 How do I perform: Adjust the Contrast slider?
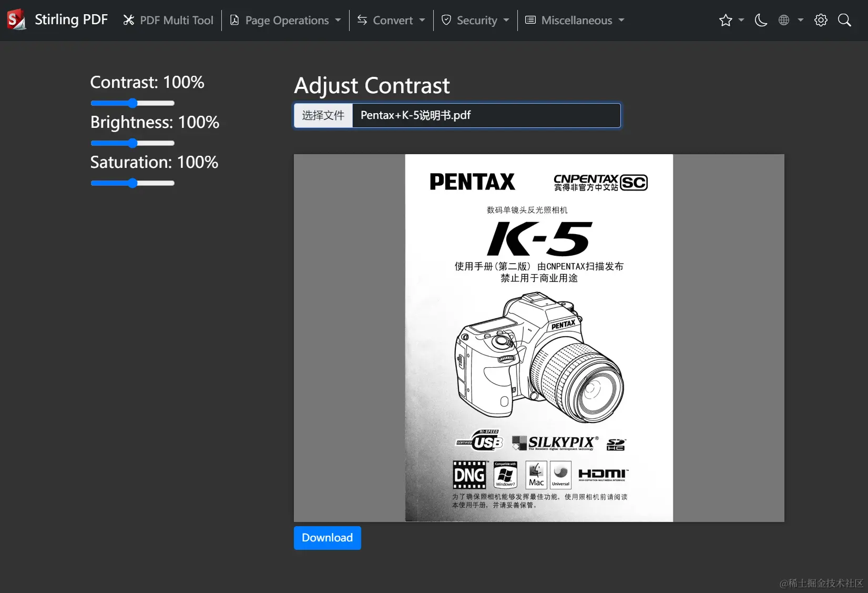tap(132, 103)
